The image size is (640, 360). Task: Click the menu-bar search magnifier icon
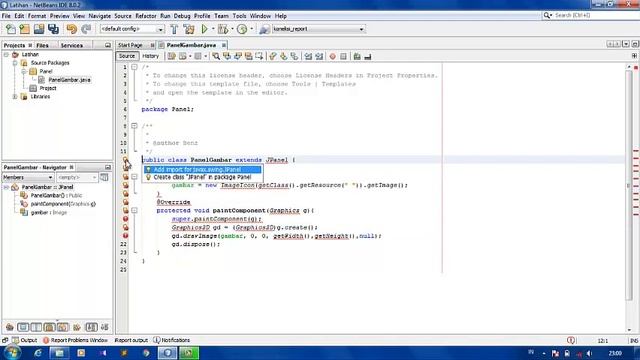coord(547,15)
